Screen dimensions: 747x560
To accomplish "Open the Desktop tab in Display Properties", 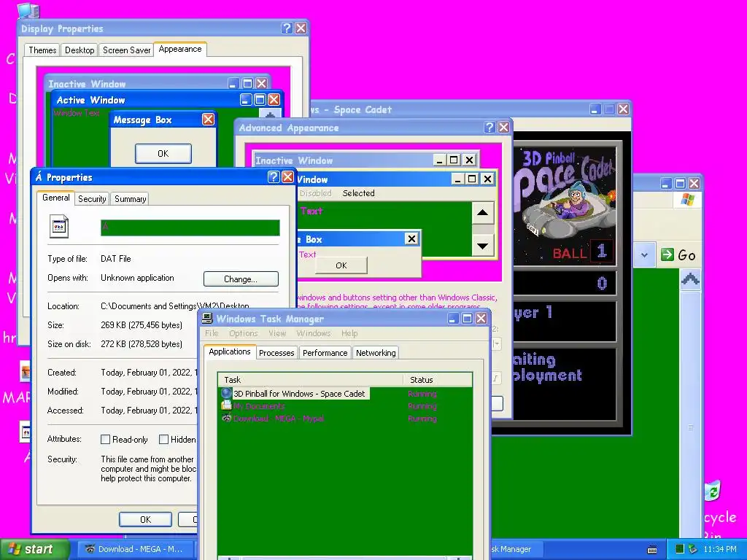I will pos(80,50).
